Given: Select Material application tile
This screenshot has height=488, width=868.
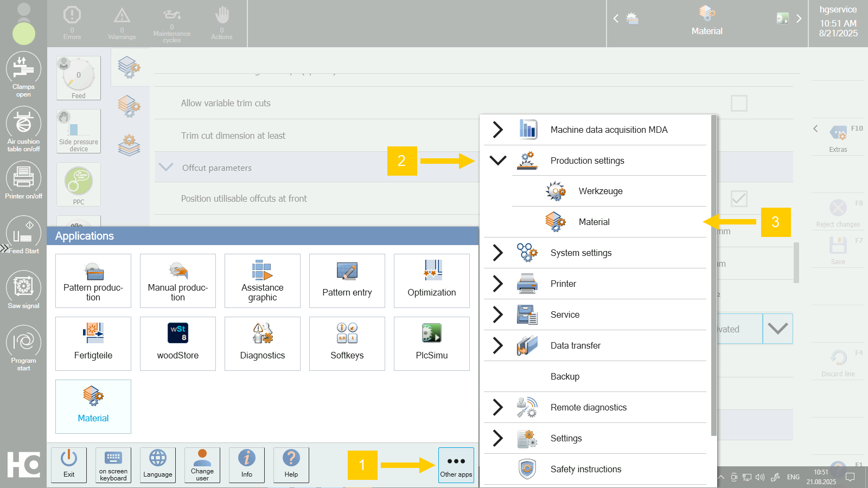Looking at the screenshot, I should point(93,407).
